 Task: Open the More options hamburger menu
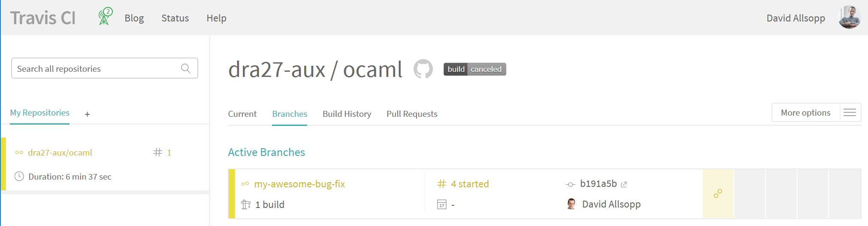click(850, 113)
